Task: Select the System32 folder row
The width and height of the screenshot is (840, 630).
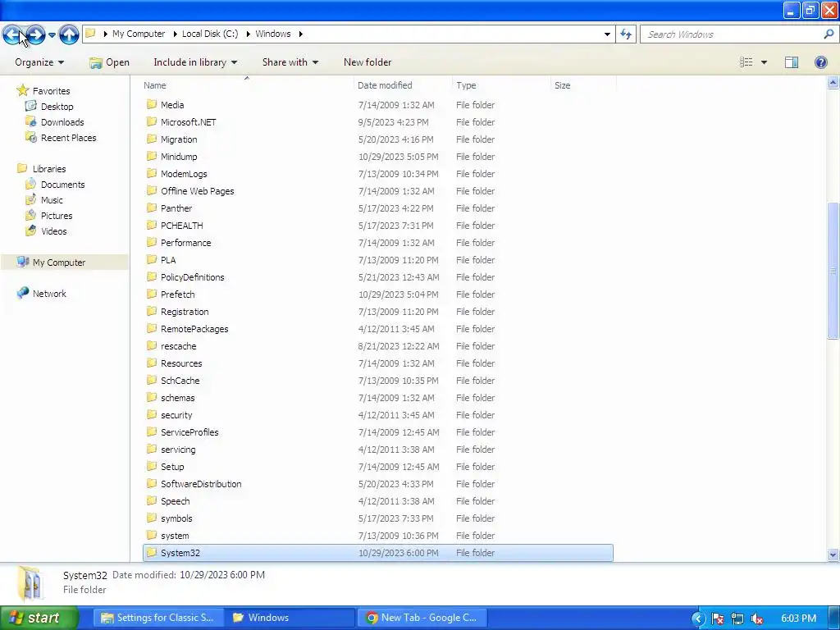Action: 377,553
